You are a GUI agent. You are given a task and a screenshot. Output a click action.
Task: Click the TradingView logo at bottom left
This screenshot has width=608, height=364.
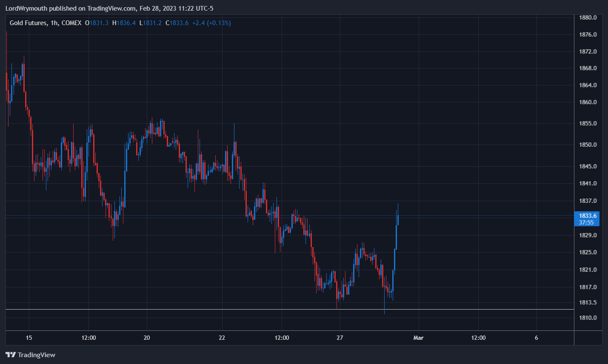[30, 355]
